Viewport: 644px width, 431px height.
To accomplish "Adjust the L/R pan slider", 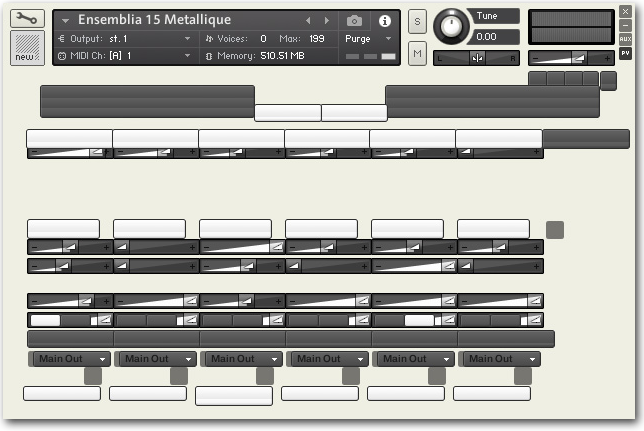I will point(476,58).
